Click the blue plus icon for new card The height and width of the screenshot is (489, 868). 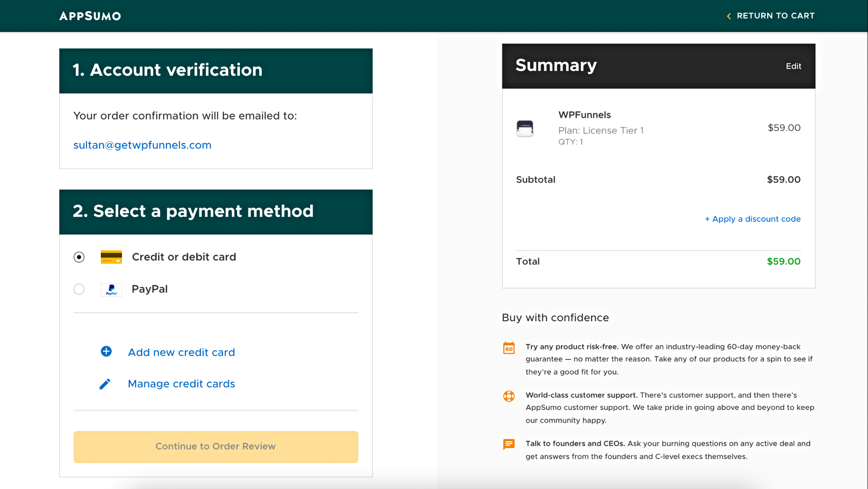point(106,351)
